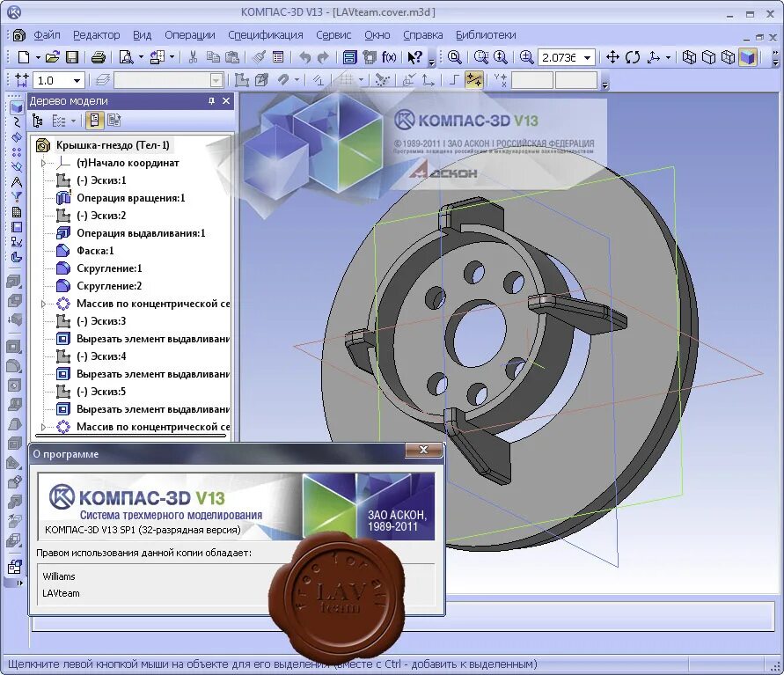Click the edit part mode icon in sidebar
Image resolution: width=784 pixels, height=675 pixels.
[x=17, y=107]
